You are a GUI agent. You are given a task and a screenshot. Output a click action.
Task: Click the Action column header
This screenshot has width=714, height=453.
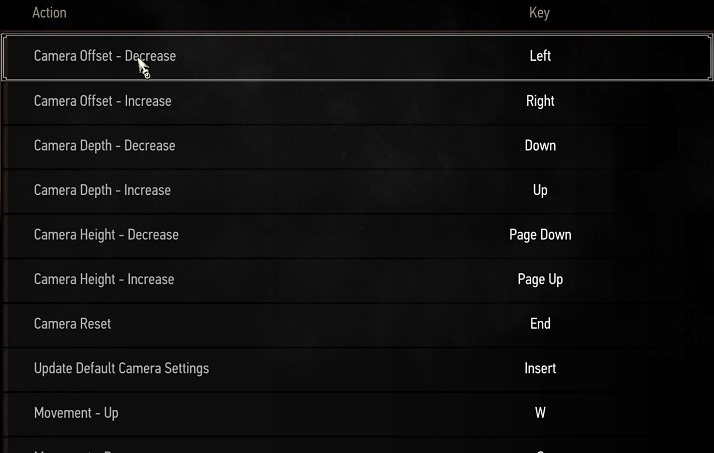[49, 13]
